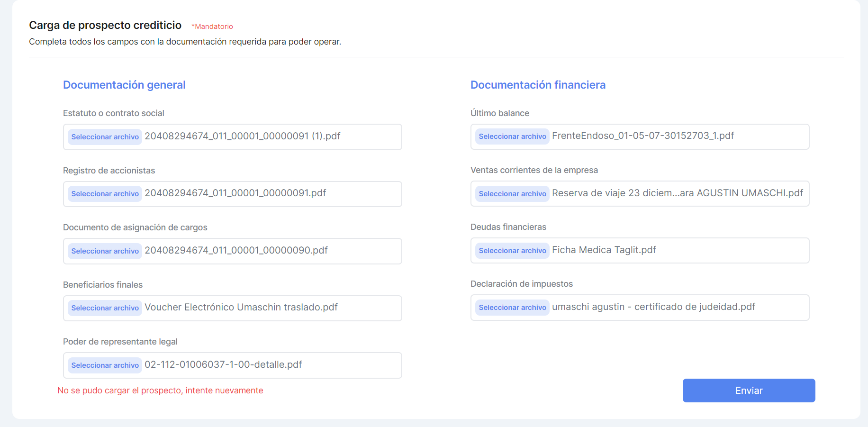Choose file for Registro de accionistas
Screen dimensions: 868x427
(x=105, y=194)
